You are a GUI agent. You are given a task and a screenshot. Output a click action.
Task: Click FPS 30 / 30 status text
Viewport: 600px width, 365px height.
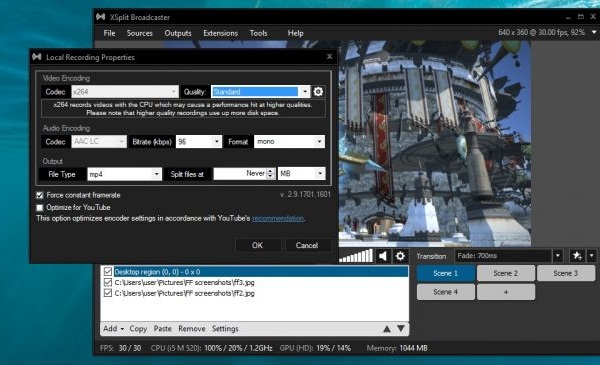[120, 348]
